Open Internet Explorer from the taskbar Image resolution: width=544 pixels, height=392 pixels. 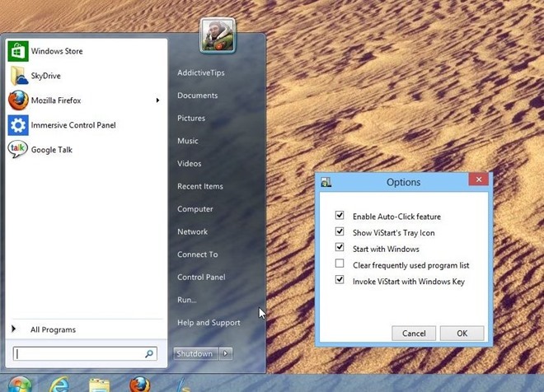(59, 385)
